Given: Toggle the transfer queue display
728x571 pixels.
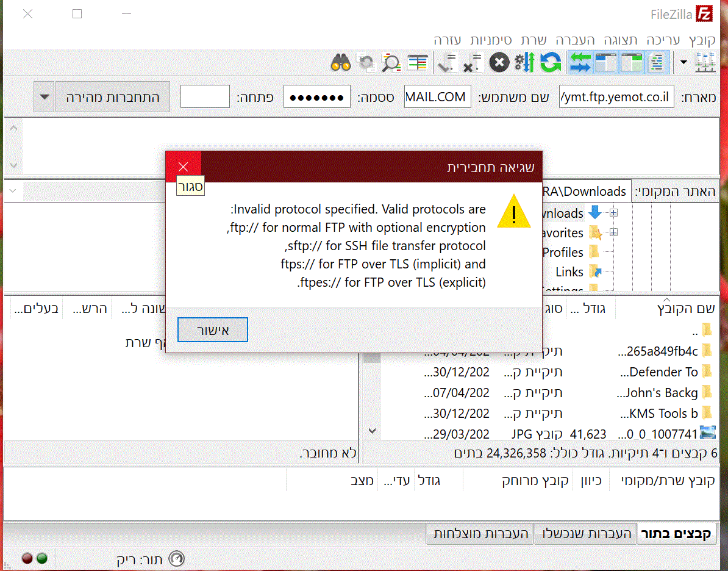Looking at the screenshot, I should 580,62.
